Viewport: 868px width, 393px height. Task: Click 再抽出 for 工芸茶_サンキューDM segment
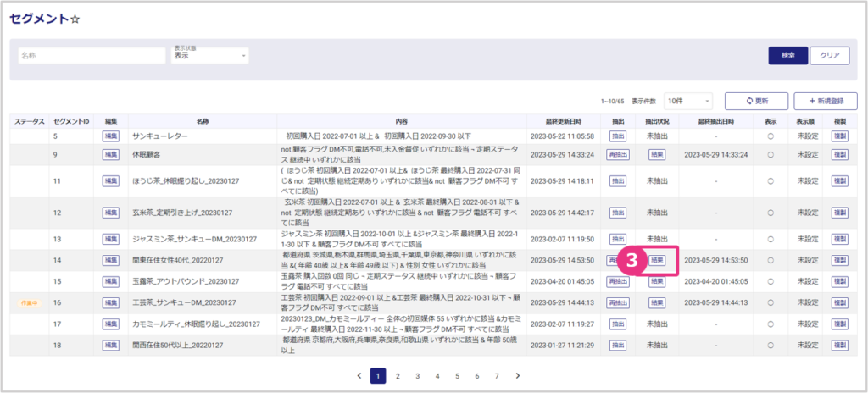pyautogui.click(x=618, y=302)
